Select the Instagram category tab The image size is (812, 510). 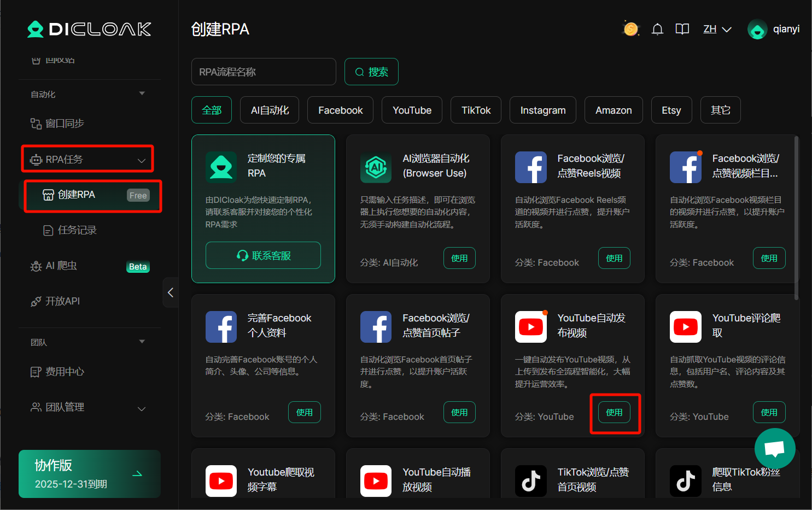click(x=543, y=110)
